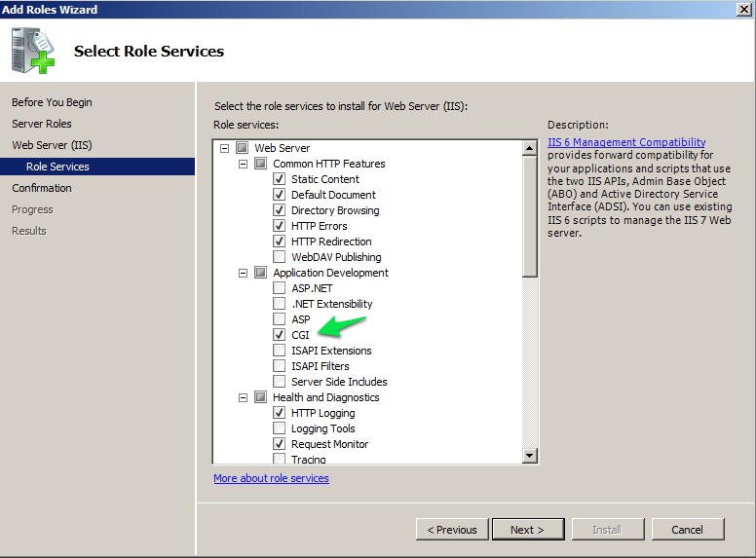Select the Application Development label
756x558 pixels.
pyautogui.click(x=330, y=273)
